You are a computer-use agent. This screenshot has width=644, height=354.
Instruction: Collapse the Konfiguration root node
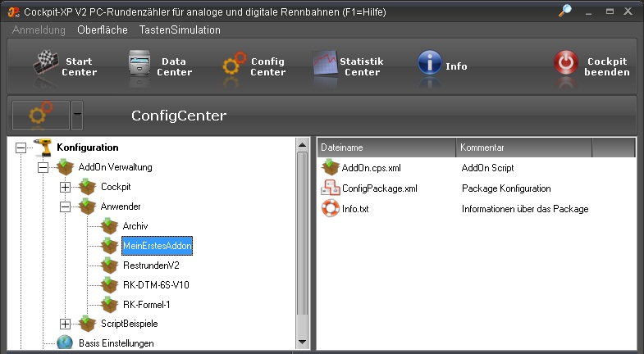[21, 147]
